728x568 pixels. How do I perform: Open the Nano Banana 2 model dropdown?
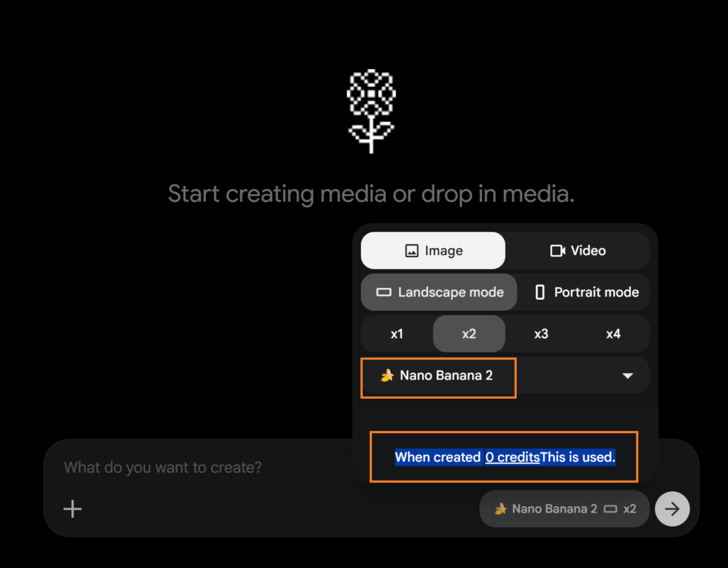click(505, 375)
